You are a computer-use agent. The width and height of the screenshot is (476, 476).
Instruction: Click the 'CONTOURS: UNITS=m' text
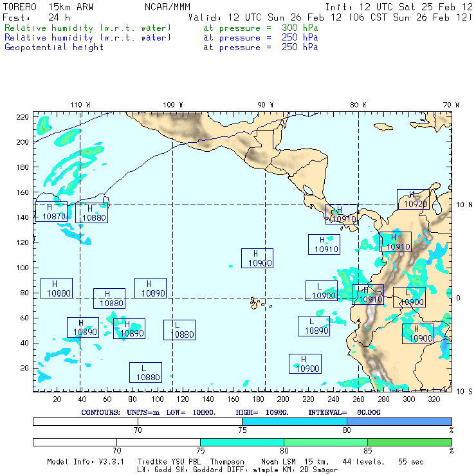(120, 412)
